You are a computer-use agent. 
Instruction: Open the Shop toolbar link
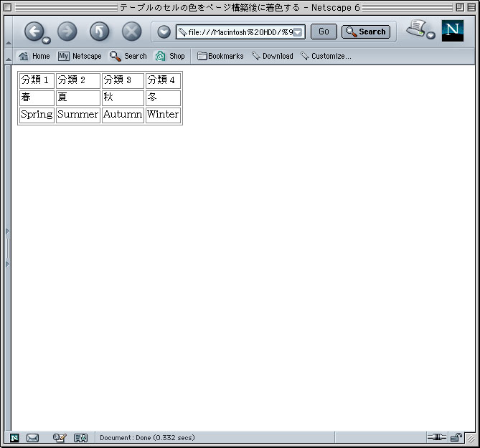170,56
